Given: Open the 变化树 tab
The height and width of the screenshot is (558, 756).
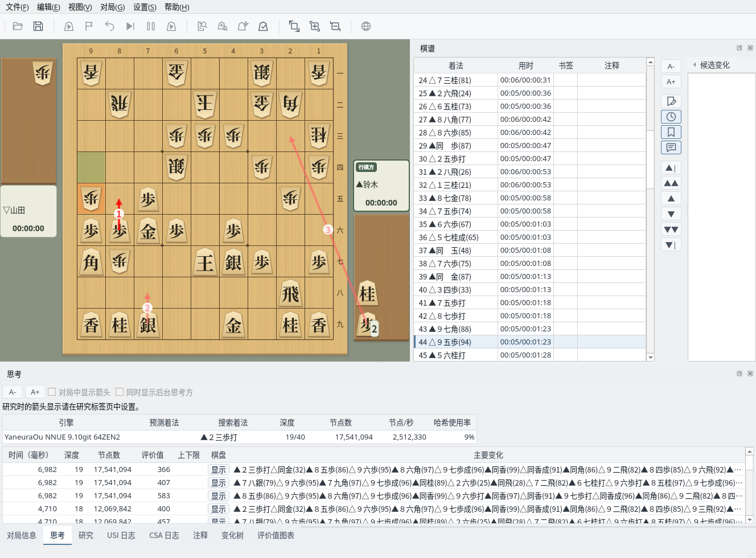Looking at the screenshot, I should click(x=232, y=535).
